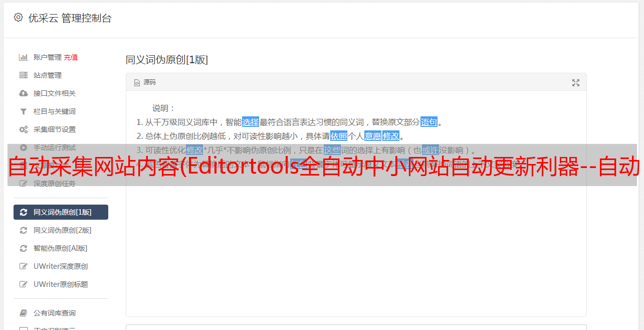Screen dimensions: 644x330
Task: Toggle the 源码 source view button
Action: 145,82
